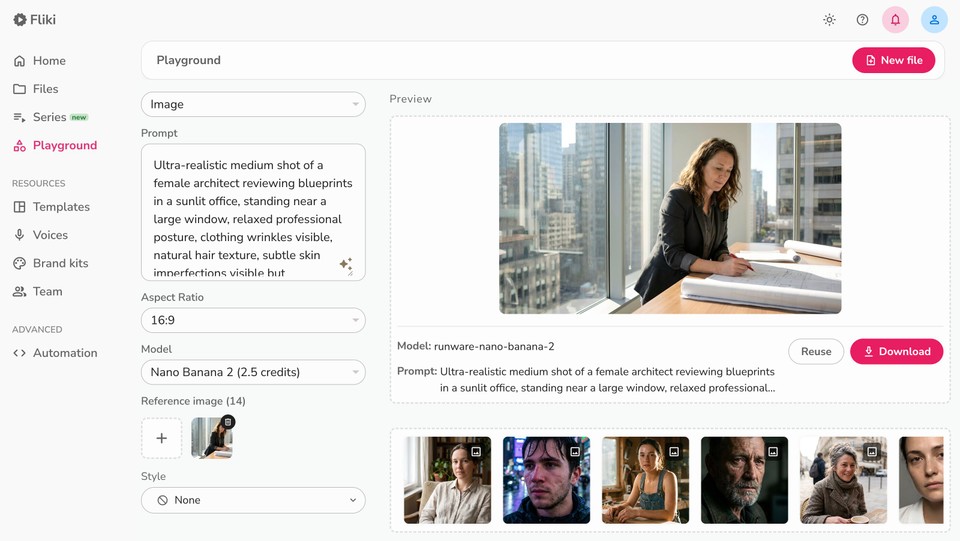
Task: Open the notifications bell
Action: pos(895,19)
